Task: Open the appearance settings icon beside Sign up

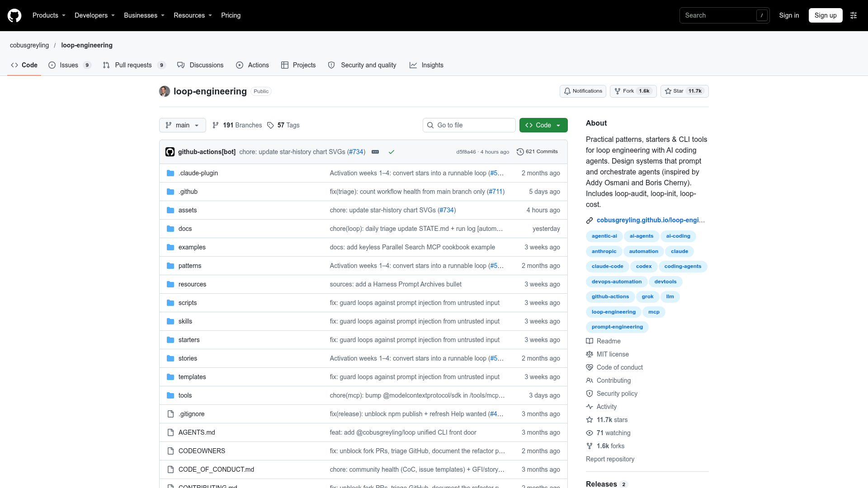Action: [x=854, y=15]
